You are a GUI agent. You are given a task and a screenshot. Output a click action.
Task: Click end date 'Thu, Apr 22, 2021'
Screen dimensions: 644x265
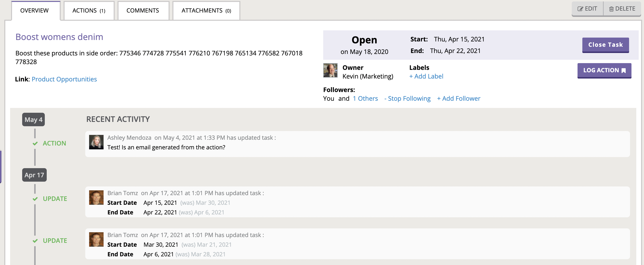(x=455, y=51)
